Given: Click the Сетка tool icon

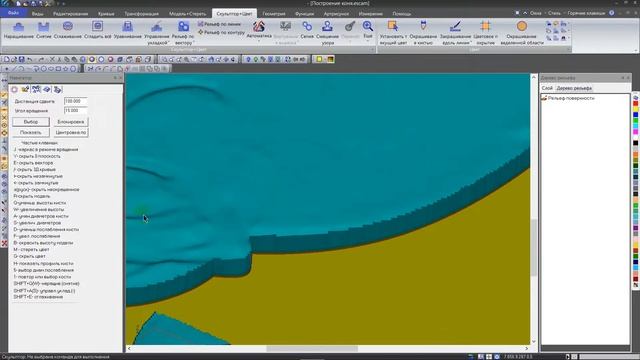Looking at the screenshot, I should (307, 30).
